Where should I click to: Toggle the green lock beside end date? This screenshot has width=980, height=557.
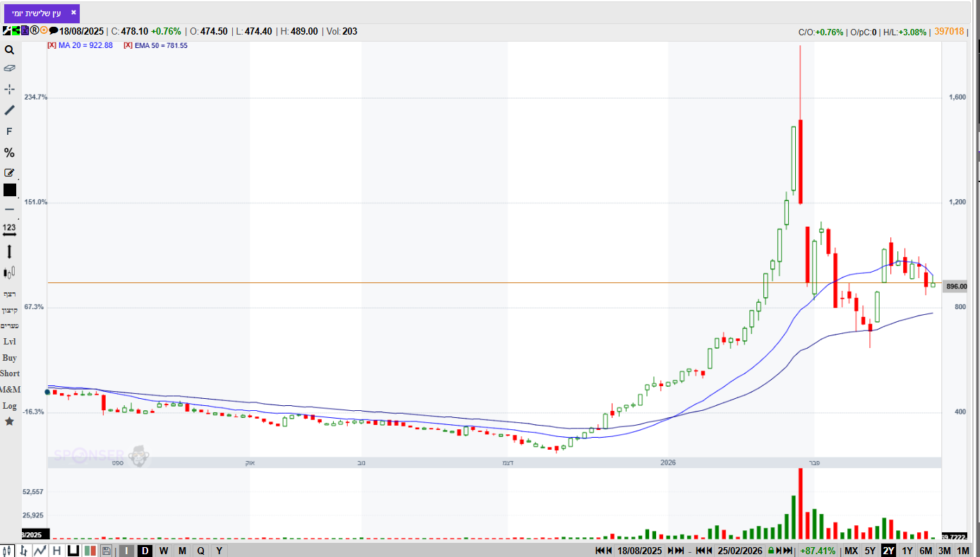tap(772, 551)
